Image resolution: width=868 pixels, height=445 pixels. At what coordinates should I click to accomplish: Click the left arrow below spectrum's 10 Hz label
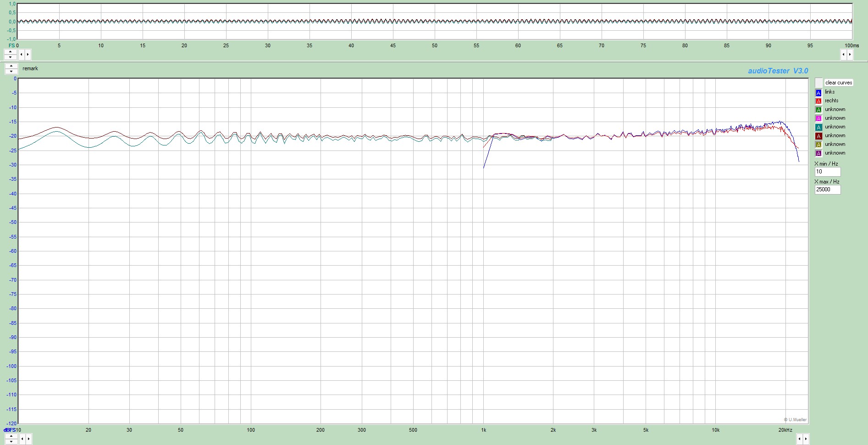22,439
